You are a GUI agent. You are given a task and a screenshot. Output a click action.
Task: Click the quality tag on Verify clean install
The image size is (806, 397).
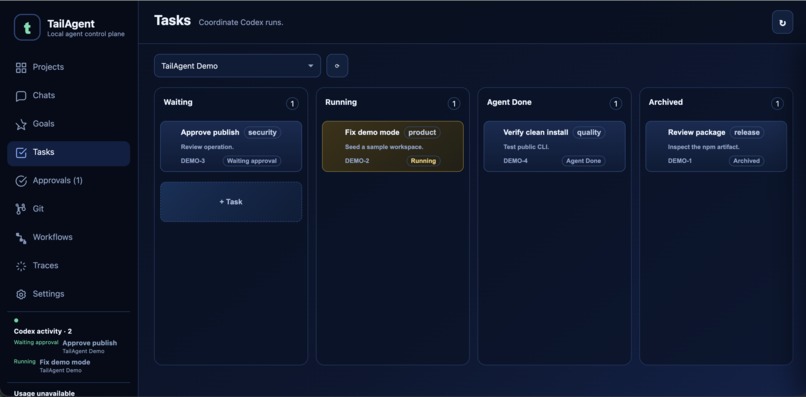point(589,132)
